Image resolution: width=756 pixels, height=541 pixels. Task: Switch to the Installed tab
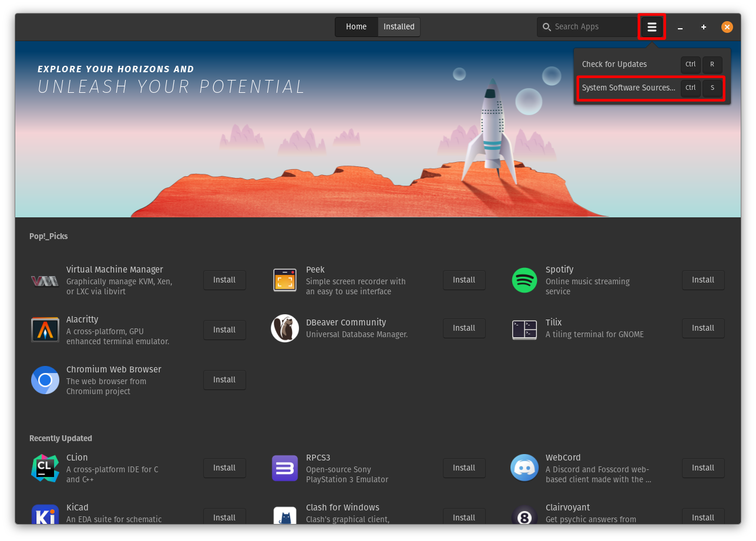(x=399, y=26)
